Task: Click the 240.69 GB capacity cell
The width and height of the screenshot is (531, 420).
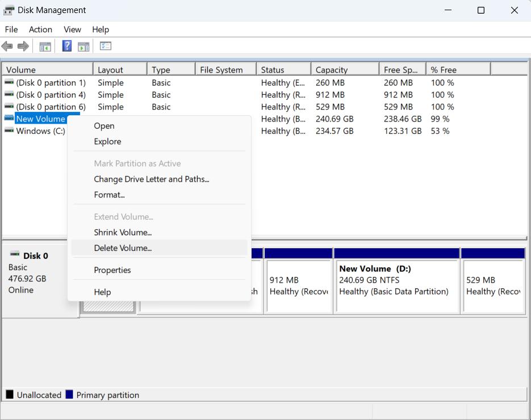Action: click(335, 119)
